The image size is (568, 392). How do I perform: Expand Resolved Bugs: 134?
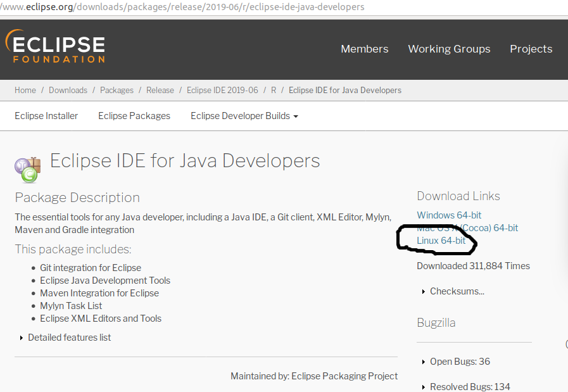(466, 386)
